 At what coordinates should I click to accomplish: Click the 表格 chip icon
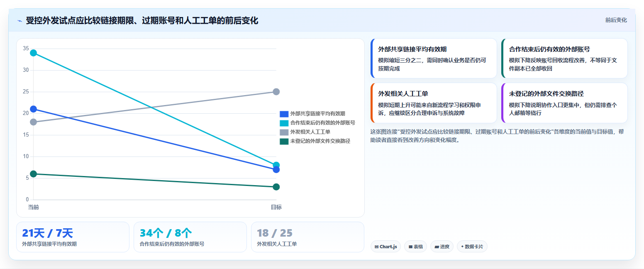(410, 247)
